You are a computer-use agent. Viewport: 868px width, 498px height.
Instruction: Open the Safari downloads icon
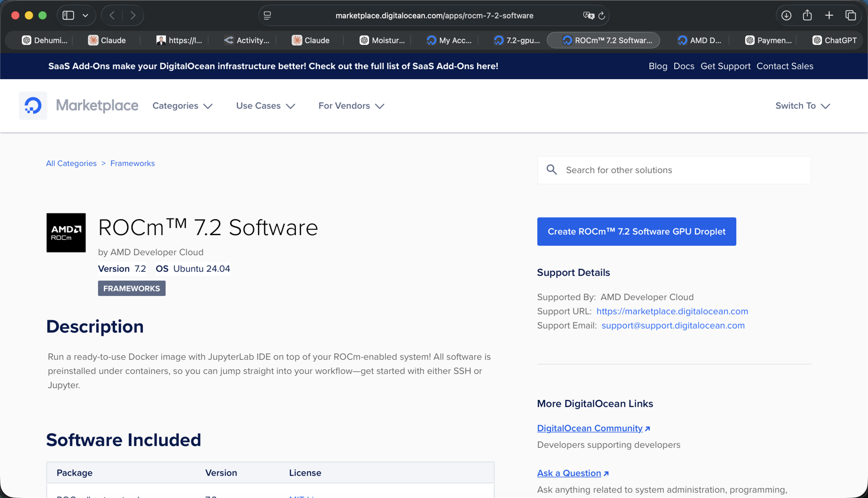coord(787,15)
